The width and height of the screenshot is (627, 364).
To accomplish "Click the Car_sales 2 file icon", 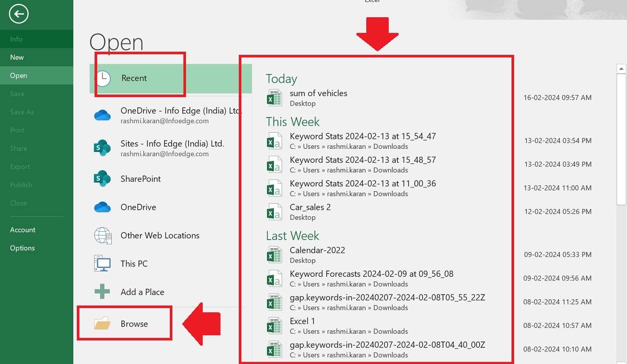I will tap(274, 212).
